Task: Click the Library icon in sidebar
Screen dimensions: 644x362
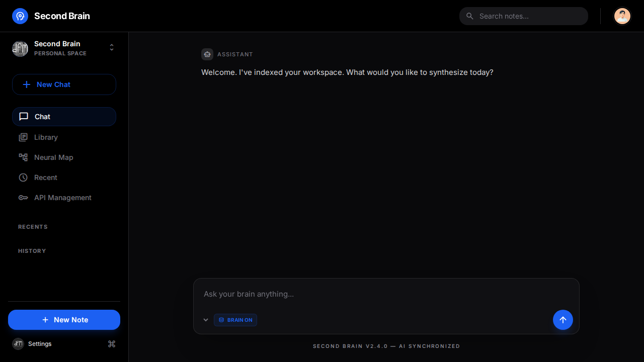Action: [x=23, y=137]
